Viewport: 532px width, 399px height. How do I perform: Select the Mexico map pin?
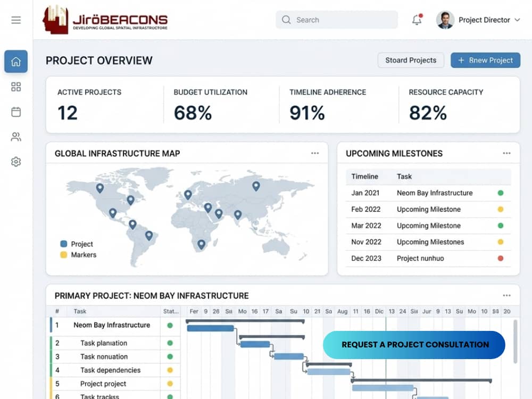[x=113, y=213]
